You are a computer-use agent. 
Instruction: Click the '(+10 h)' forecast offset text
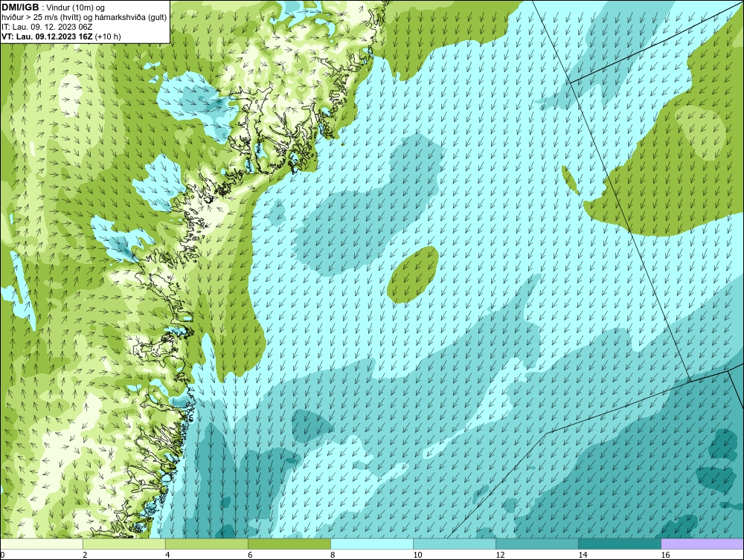108,36
